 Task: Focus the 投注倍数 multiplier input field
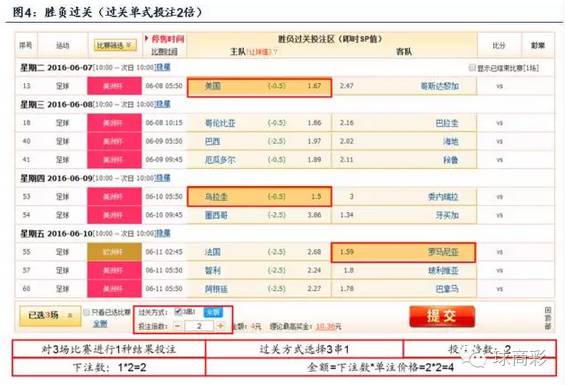pos(199,326)
